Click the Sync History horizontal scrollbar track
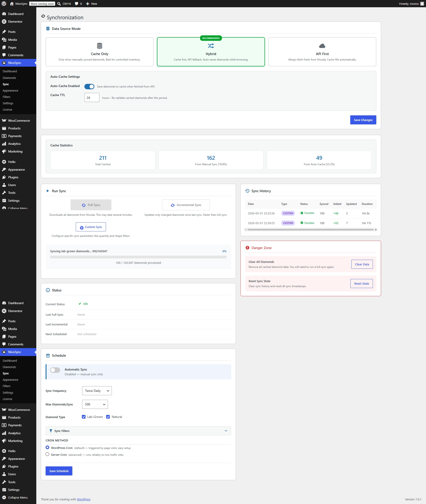The width and height of the screenshot is (426, 504). tap(310, 229)
